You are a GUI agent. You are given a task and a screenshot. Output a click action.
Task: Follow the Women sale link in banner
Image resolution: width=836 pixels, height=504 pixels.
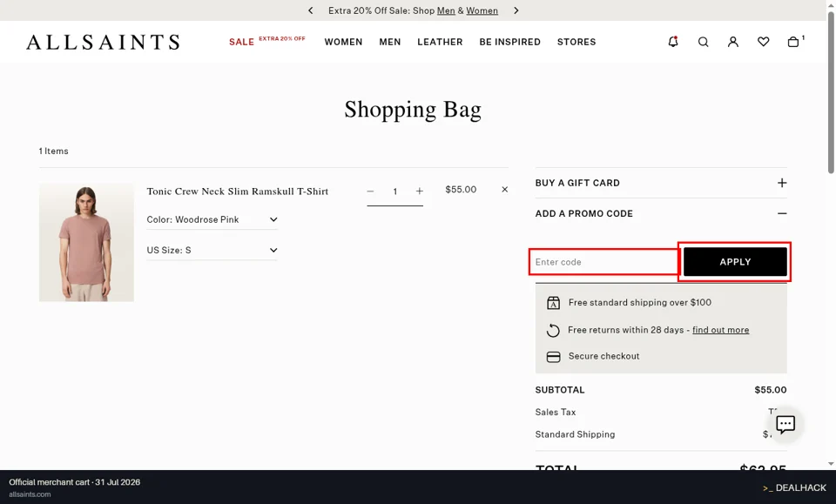pos(482,10)
